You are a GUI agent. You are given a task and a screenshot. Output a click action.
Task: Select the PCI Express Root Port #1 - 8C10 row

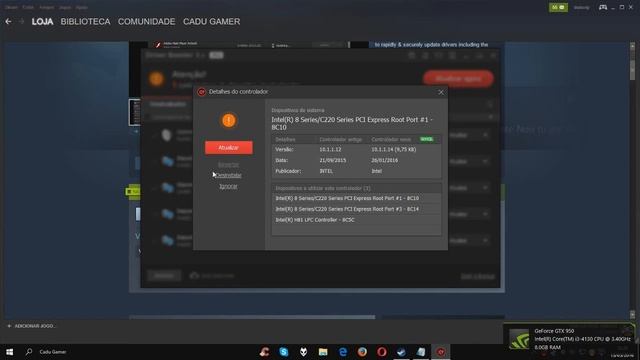click(x=356, y=198)
